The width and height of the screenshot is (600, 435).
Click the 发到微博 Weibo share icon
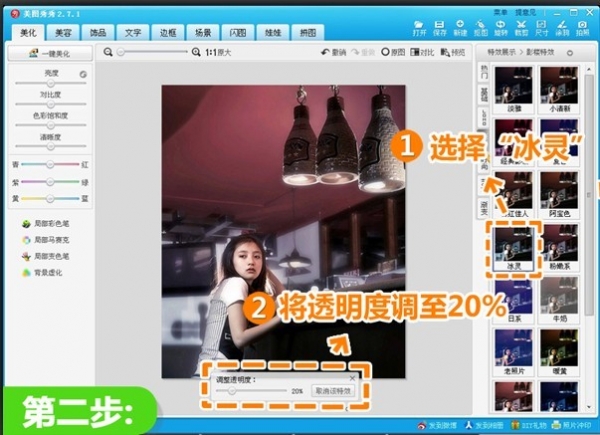coord(437,425)
